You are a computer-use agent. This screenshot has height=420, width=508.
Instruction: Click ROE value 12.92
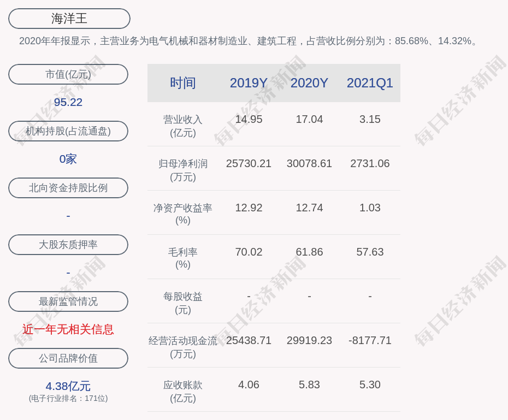[x=249, y=208]
